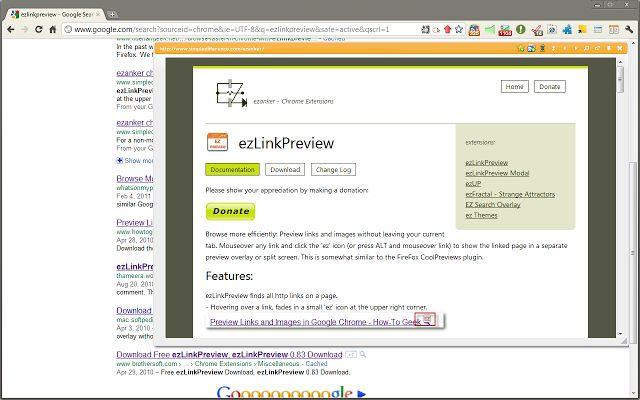Viewport: 640px width, 400px height.
Task: Click the ezanker logo in page header
Action: pos(231,93)
